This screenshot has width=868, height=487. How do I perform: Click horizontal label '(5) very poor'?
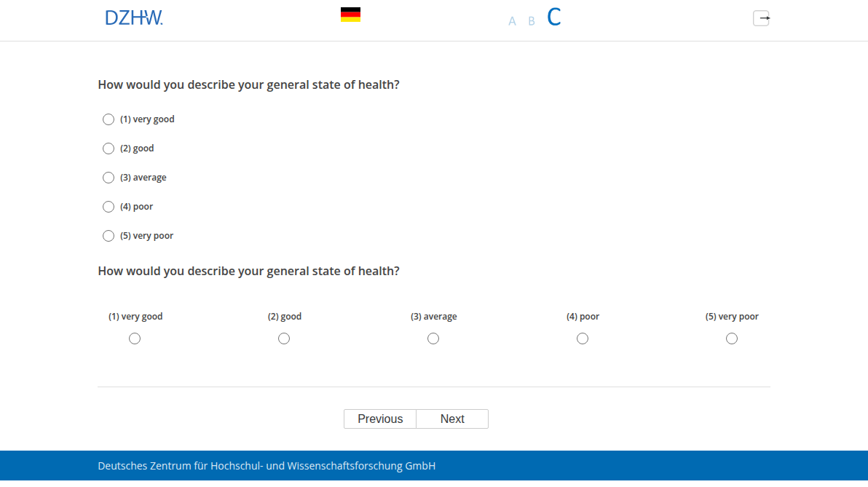click(x=732, y=317)
